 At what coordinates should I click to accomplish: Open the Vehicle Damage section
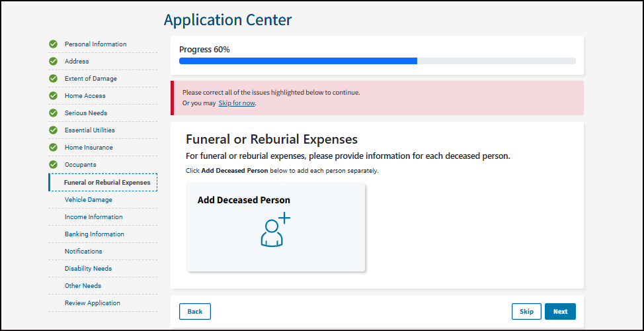[88, 200]
